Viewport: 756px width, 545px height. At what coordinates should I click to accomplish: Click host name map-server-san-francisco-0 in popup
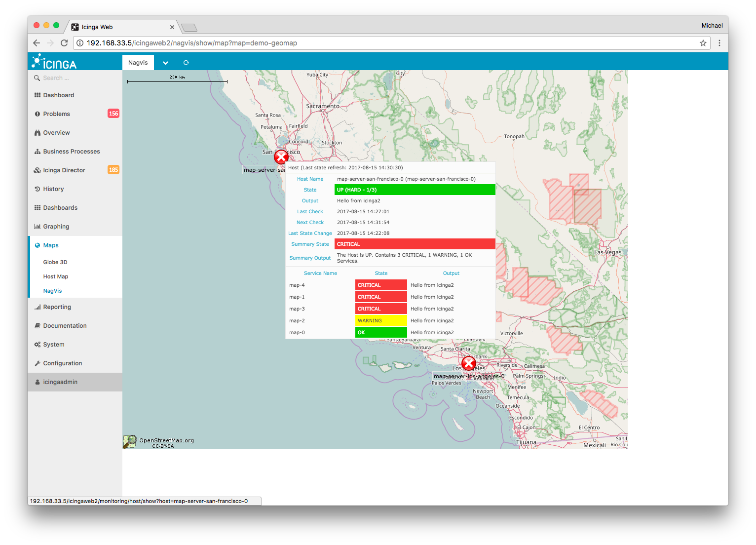[x=406, y=179]
